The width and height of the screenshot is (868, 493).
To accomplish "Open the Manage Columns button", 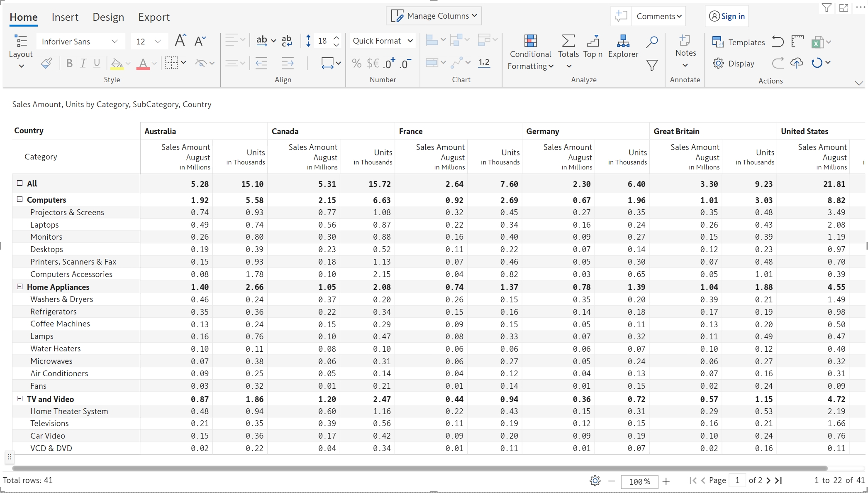I will click(434, 16).
